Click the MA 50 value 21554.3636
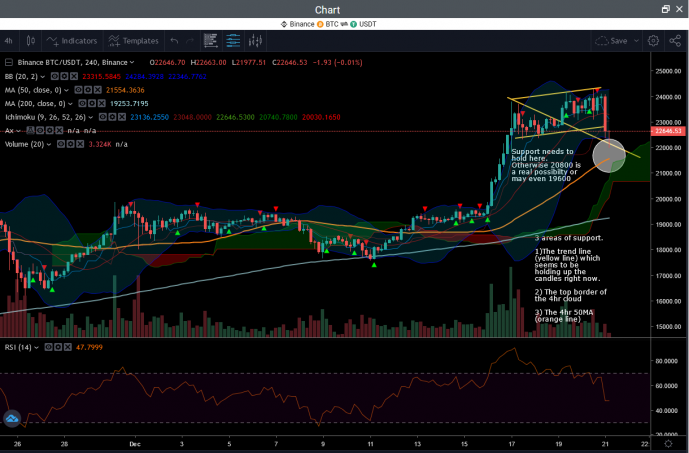 [125, 90]
